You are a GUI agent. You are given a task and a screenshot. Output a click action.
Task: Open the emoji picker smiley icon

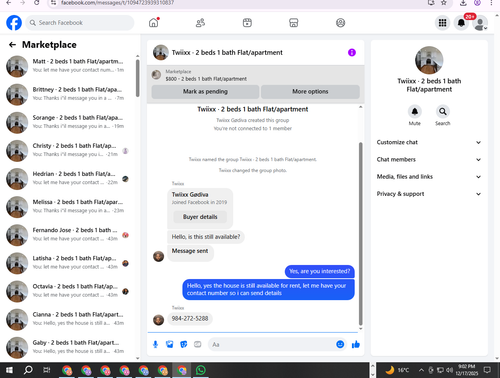pos(340,344)
